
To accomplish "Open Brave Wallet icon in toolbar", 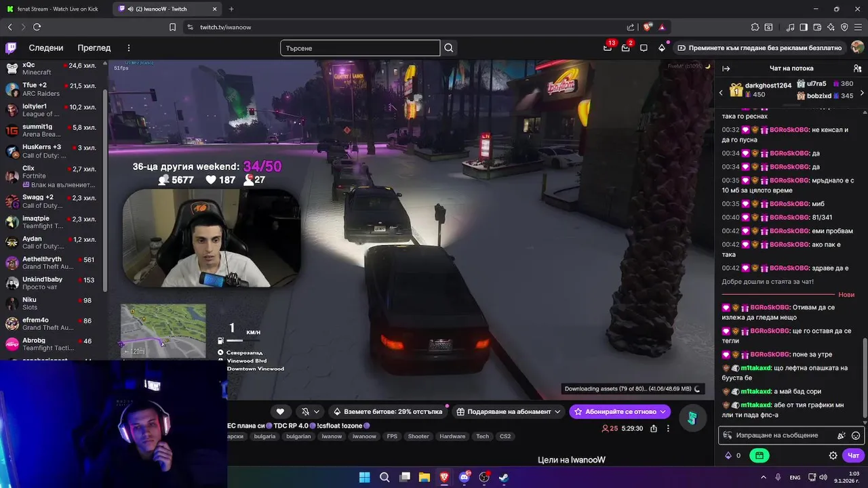I will pyautogui.click(x=818, y=27).
